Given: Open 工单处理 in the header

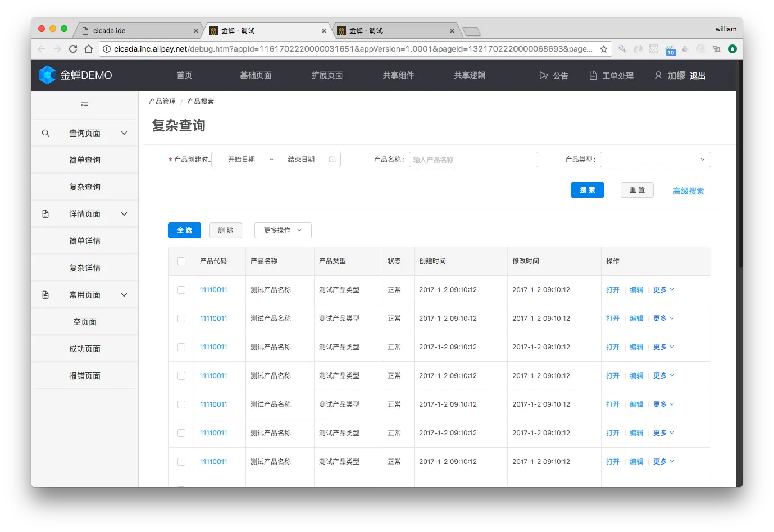Looking at the screenshot, I should click(x=618, y=76).
